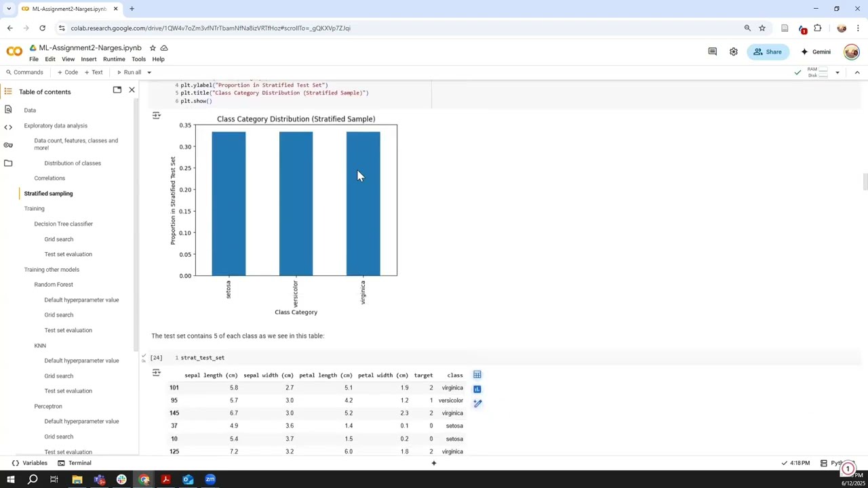Open the File menu

pos(33,59)
